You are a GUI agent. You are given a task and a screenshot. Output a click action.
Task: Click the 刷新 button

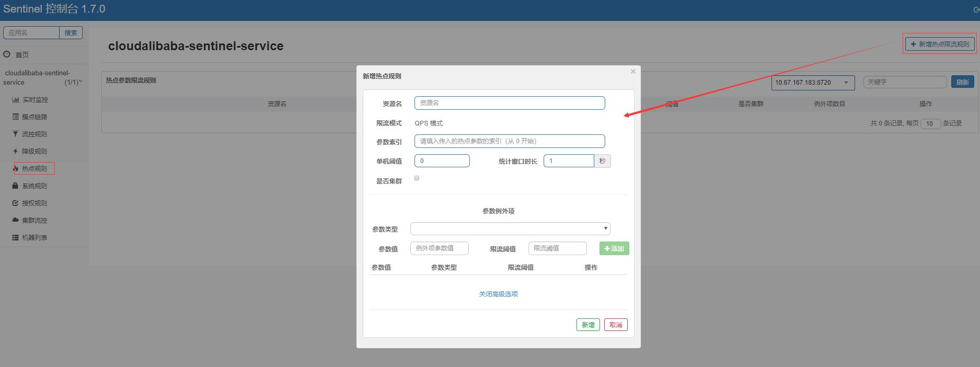click(962, 82)
